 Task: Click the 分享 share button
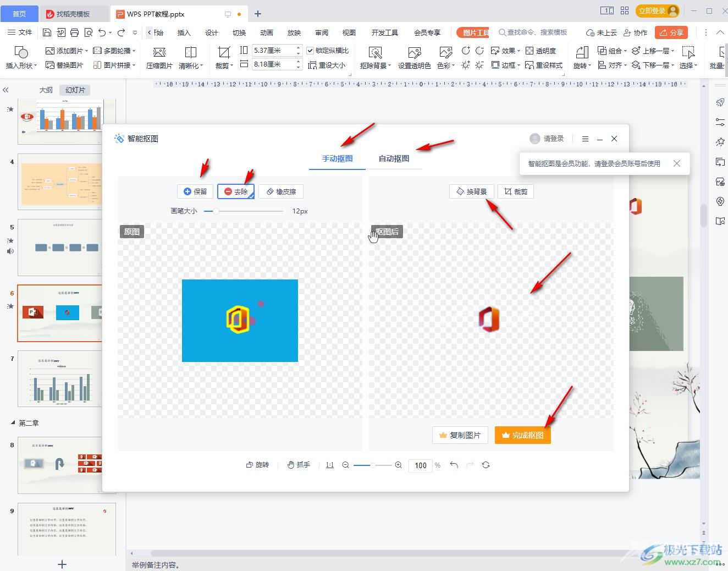(671, 32)
